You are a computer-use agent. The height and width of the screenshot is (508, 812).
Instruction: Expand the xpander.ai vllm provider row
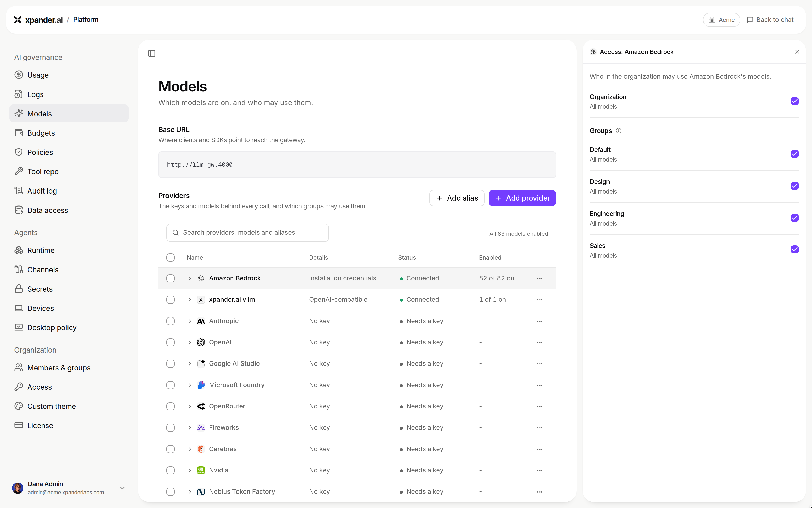pyautogui.click(x=190, y=300)
